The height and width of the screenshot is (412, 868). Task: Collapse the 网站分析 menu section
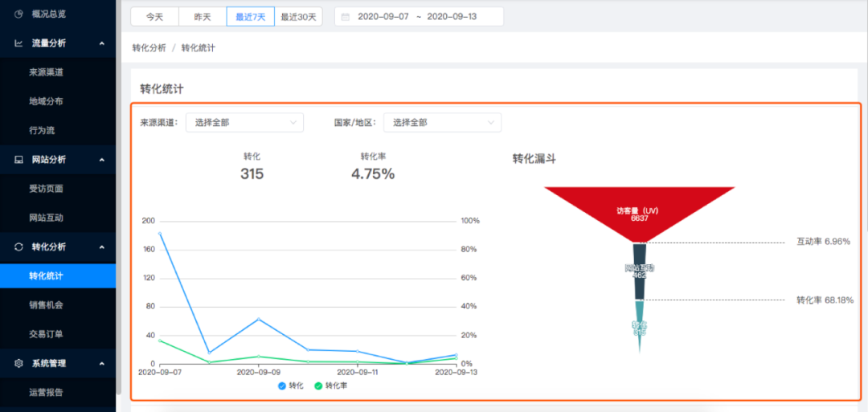pos(102,160)
